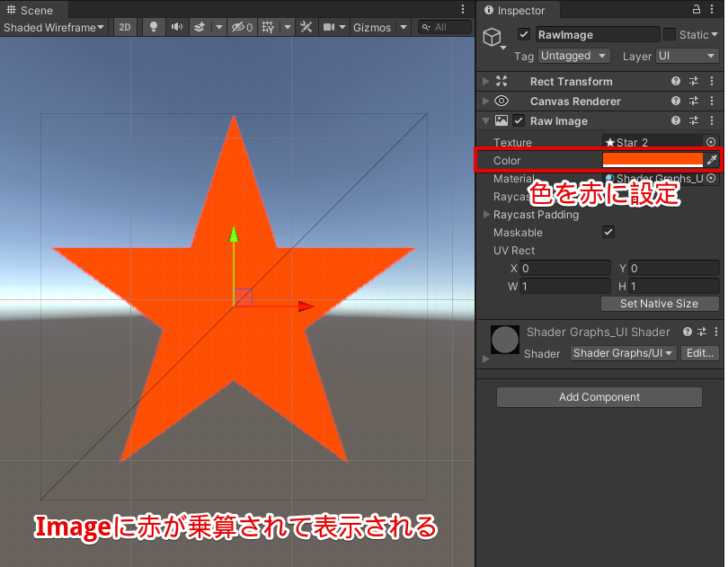
Task: Open the Untagged tag dropdown
Action: 573,56
